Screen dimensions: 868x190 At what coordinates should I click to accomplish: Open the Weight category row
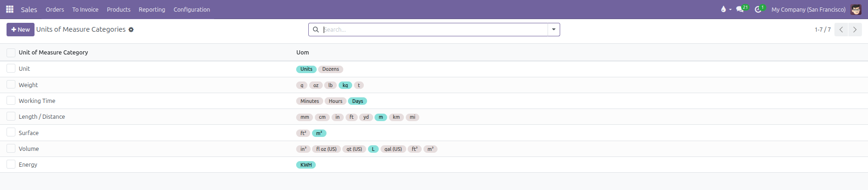pyautogui.click(x=434, y=85)
